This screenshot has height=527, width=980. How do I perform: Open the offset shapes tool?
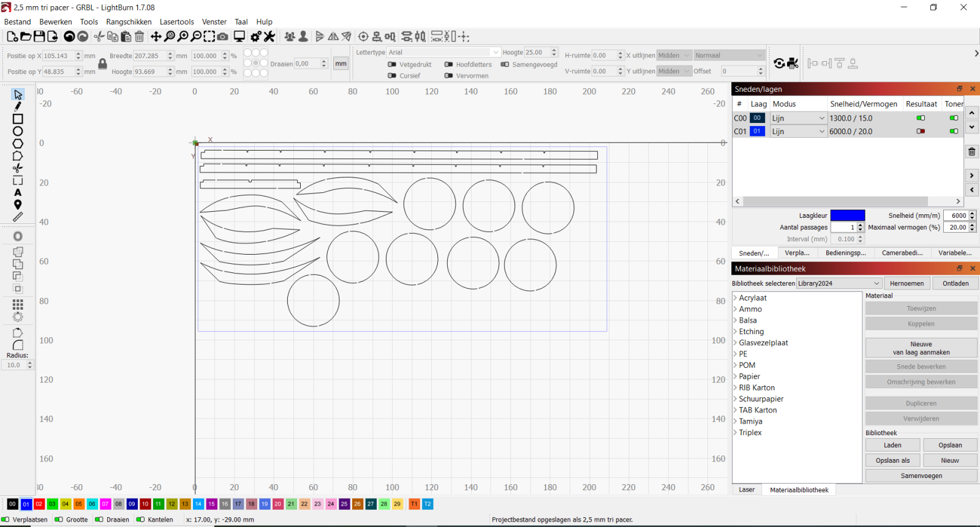point(18,236)
